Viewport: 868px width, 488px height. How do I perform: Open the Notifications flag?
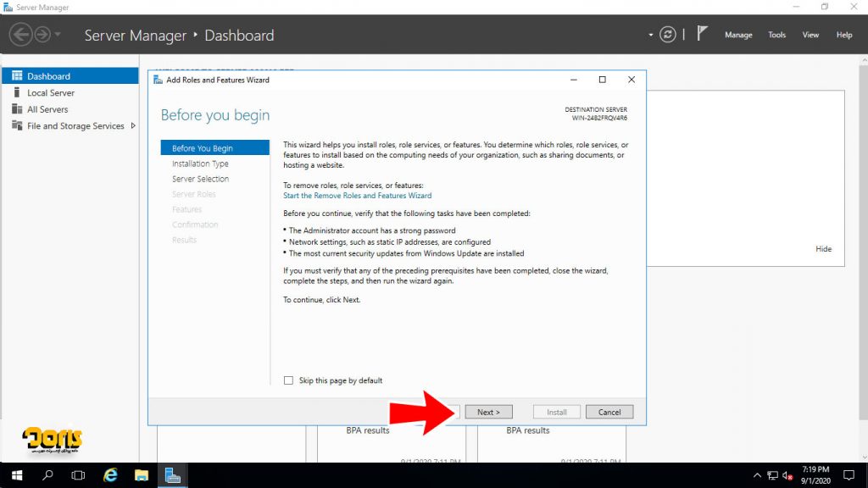coord(702,34)
